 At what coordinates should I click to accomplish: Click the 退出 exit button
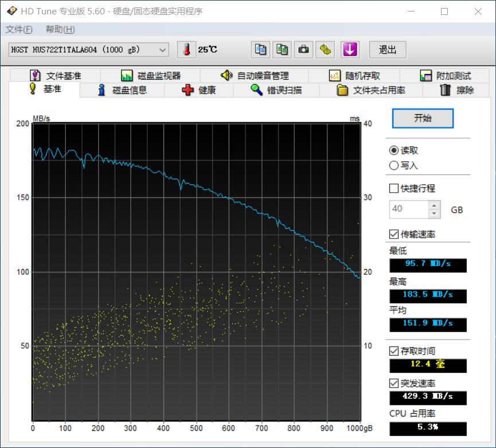click(388, 50)
